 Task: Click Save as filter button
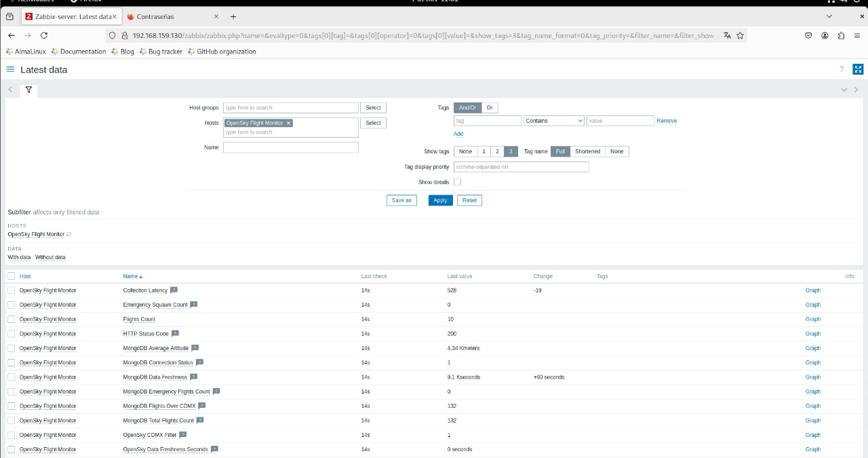tap(401, 200)
